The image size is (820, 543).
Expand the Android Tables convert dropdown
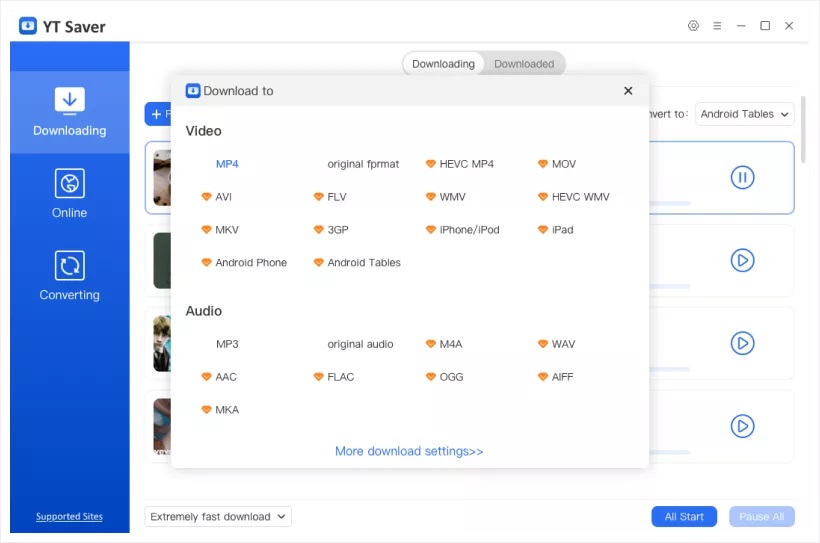pos(744,114)
